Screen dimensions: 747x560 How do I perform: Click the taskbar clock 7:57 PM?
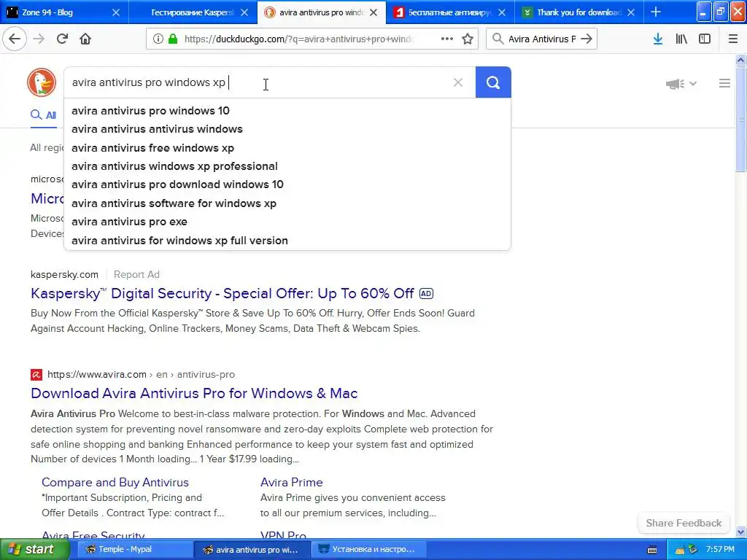720,549
